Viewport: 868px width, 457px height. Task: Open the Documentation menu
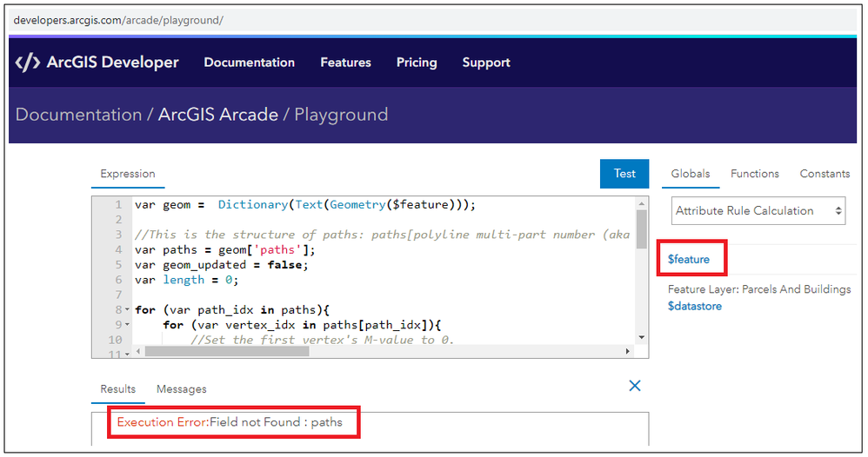249,63
